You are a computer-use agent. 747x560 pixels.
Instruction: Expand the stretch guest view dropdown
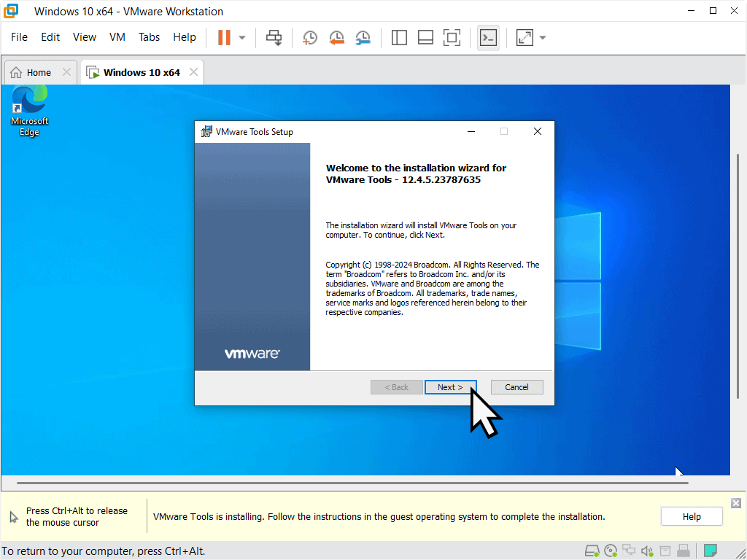[543, 38]
